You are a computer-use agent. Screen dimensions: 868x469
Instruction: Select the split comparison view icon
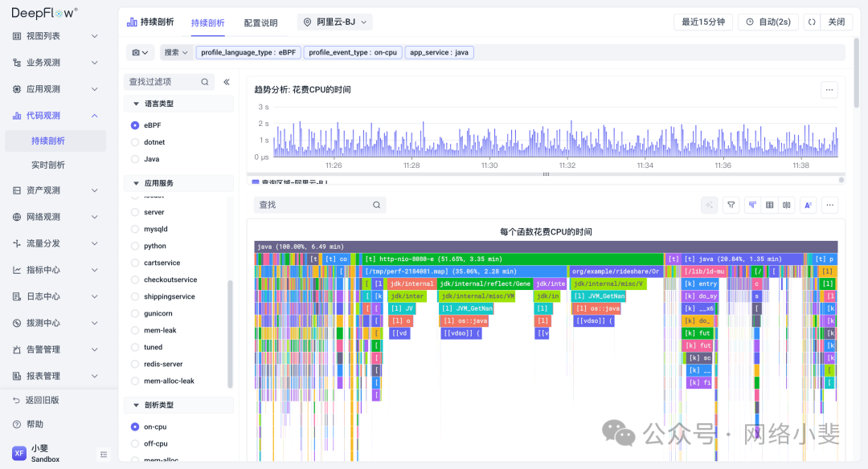click(x=788, y=205)
